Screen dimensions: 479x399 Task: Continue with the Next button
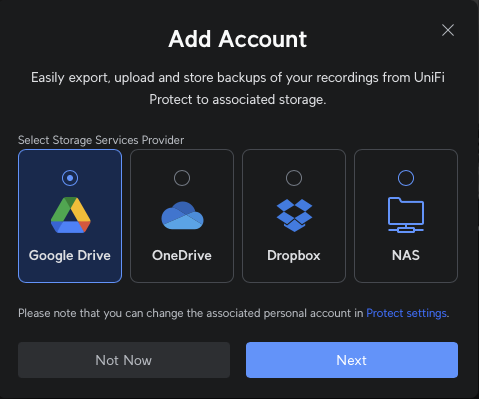coord(352,360)
